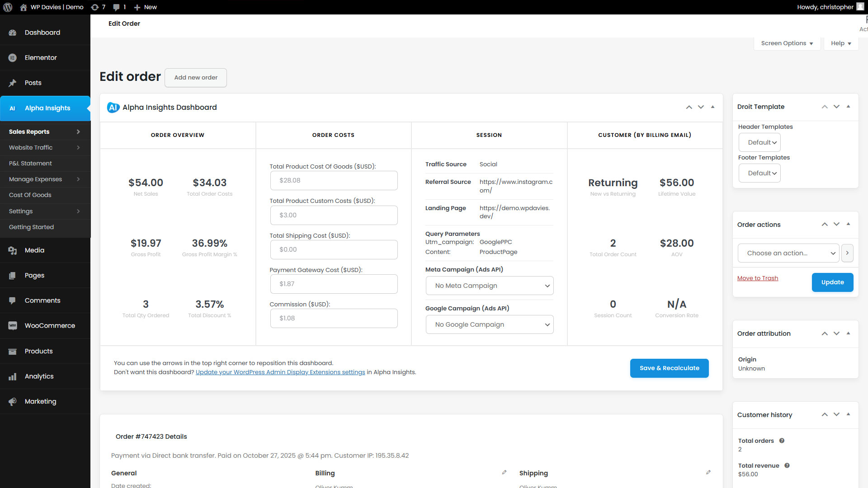
Task: Click the Save & Recalculate button
Action: point(669,368)
